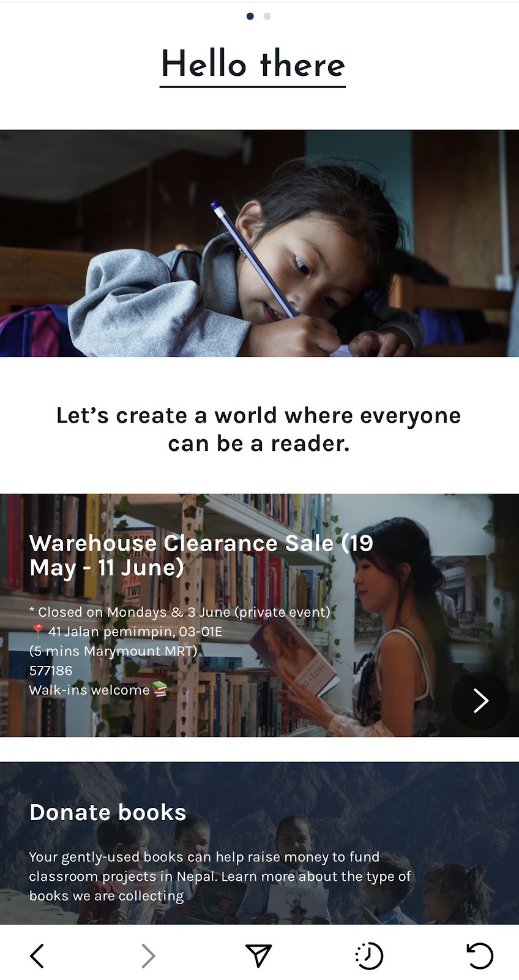This screenshot has width=519, height=980.
Task: Select the first carousel page dot
Action: tap(250, 16)
